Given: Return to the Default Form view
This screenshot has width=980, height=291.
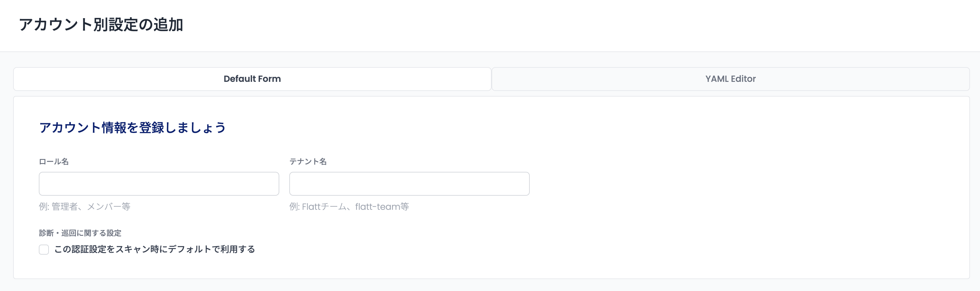Looking at the screenshot, I should point(252,79).
